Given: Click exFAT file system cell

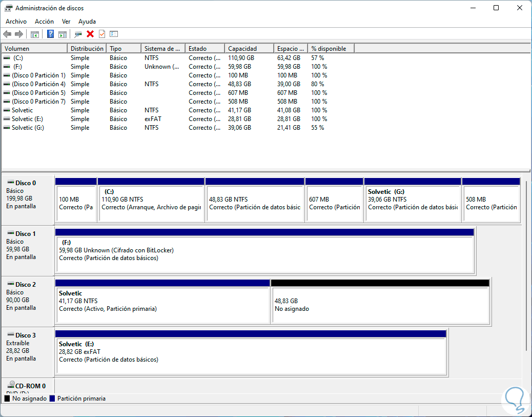Looking at the screenshot, I should pos(153,119).
